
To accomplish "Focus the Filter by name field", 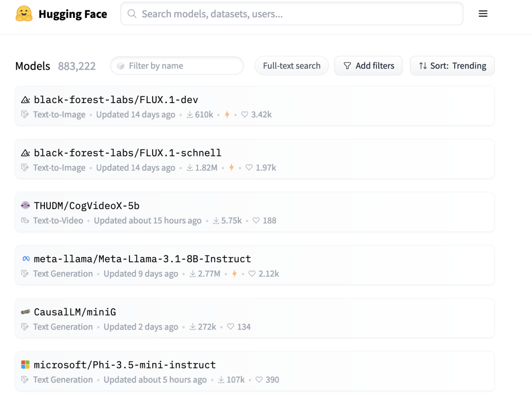I will tap(177, 66).
